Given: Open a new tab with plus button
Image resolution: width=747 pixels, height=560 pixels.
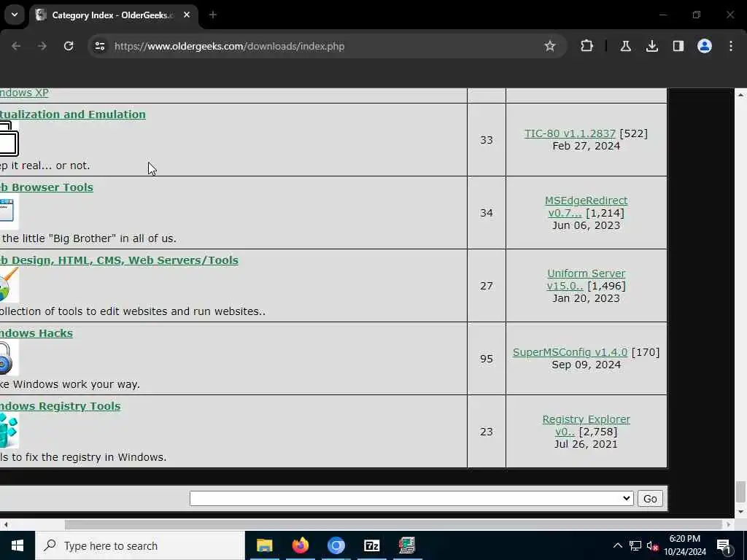Looking at the screenshot, I should pyautogui.click(x=212, y=15).
